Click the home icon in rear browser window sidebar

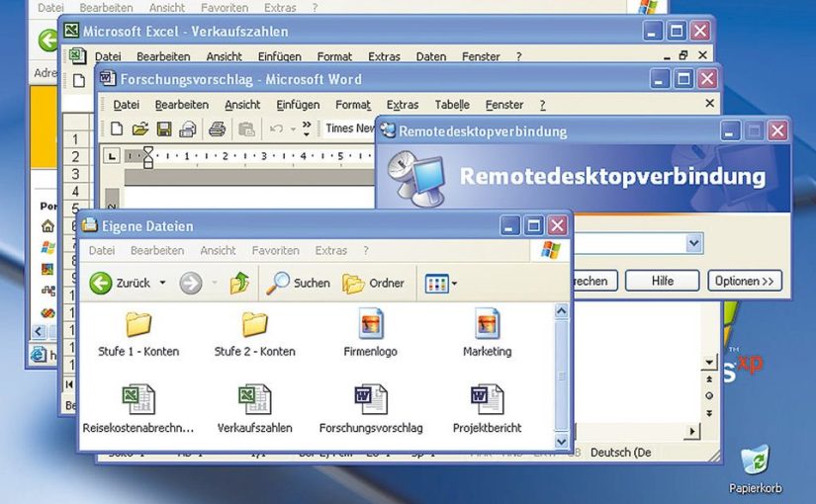point(47,226)
